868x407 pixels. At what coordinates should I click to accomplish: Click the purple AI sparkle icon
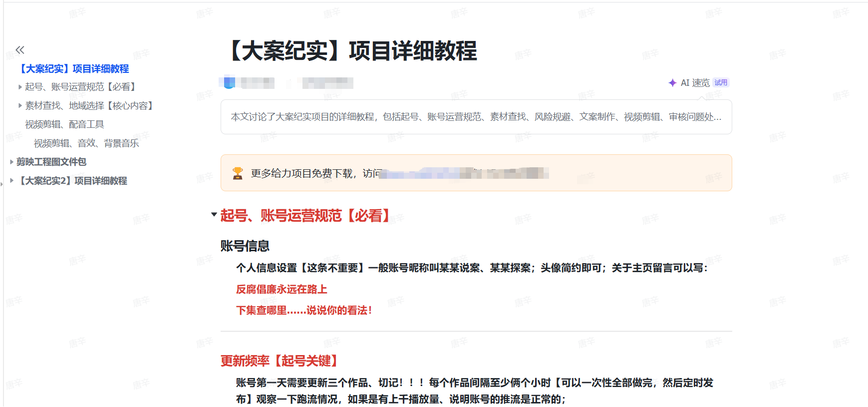(x=672, y=83)
